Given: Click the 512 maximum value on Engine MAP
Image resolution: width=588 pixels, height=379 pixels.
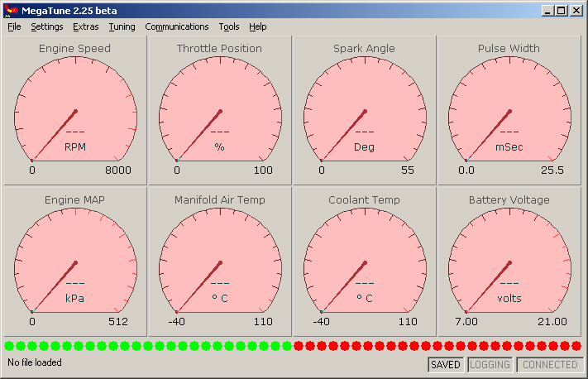Looking at the screenshot, I should click(118, 322).
